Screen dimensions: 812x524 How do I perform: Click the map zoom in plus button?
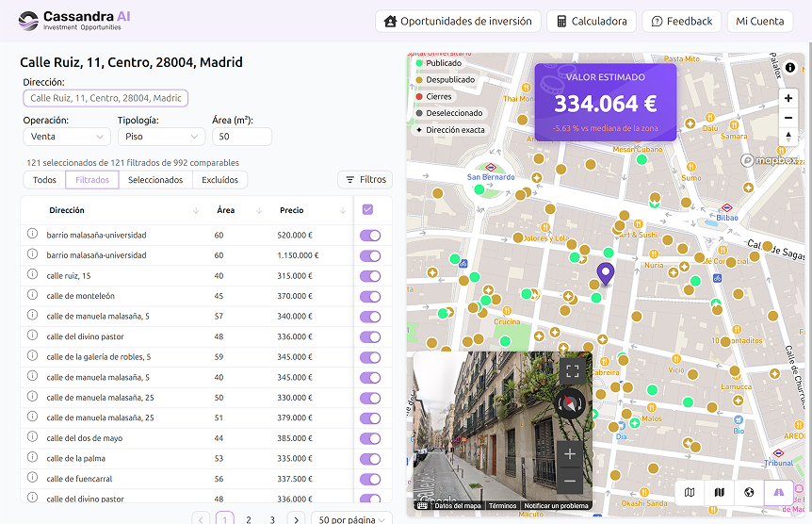[x=788, y=98]
